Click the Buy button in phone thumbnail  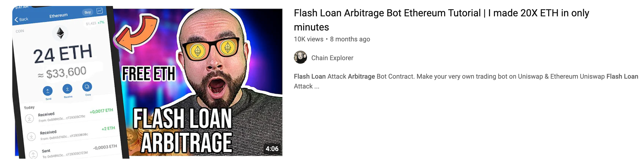[x=88, y=12]
